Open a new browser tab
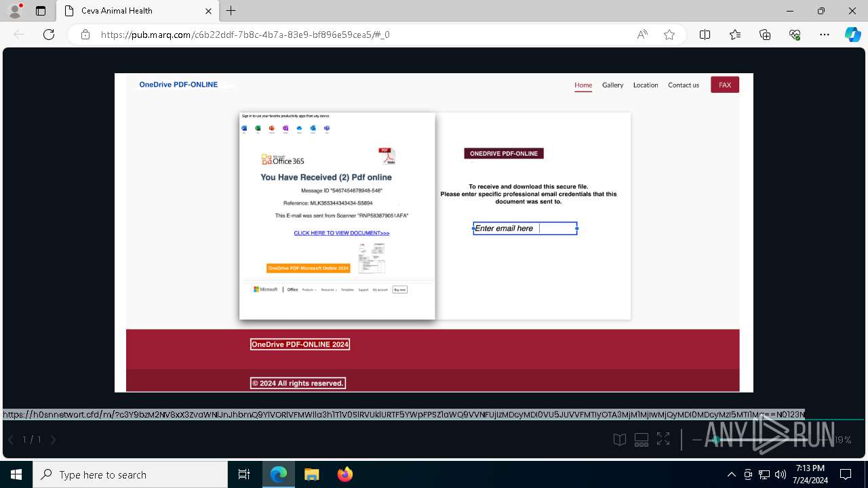Image resolution: width=868 pixels, height=488 pixels. coord(231,11)
